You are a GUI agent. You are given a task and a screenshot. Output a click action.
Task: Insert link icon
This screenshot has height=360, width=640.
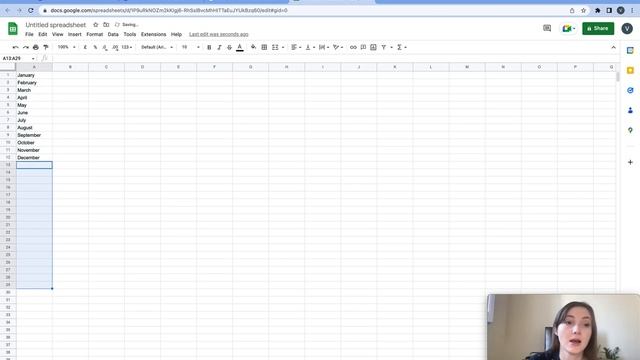click(x=353, y=47)
